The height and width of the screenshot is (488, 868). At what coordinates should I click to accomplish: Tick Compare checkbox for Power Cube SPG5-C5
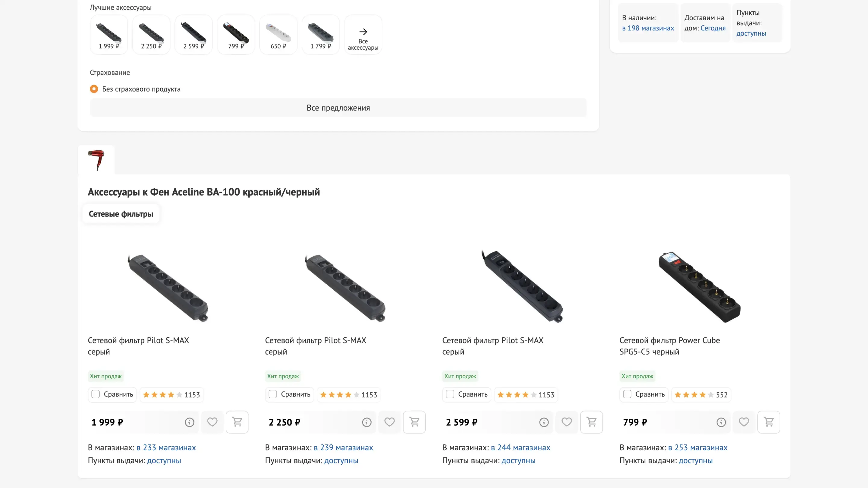pos(627,394)
